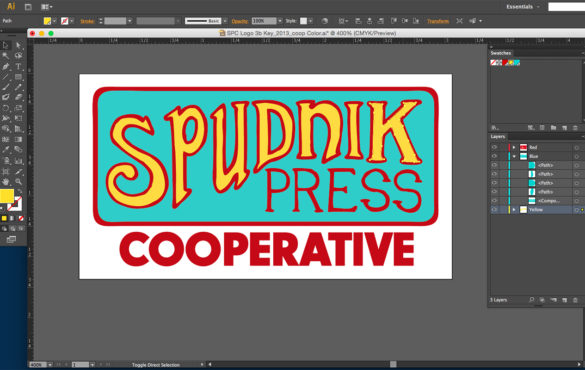585x370 pixels.
Task: Select the Type tool
Action: click(18, 66)
